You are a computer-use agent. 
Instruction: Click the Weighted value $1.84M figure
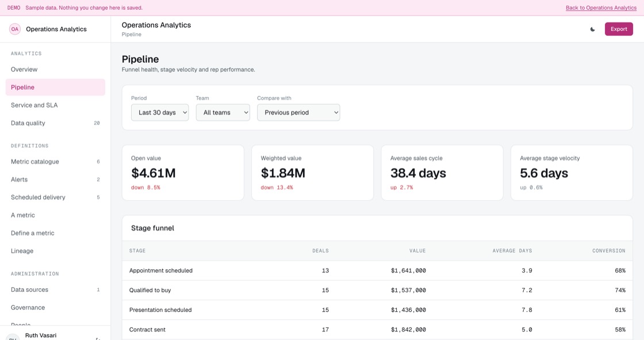(283, 173)
